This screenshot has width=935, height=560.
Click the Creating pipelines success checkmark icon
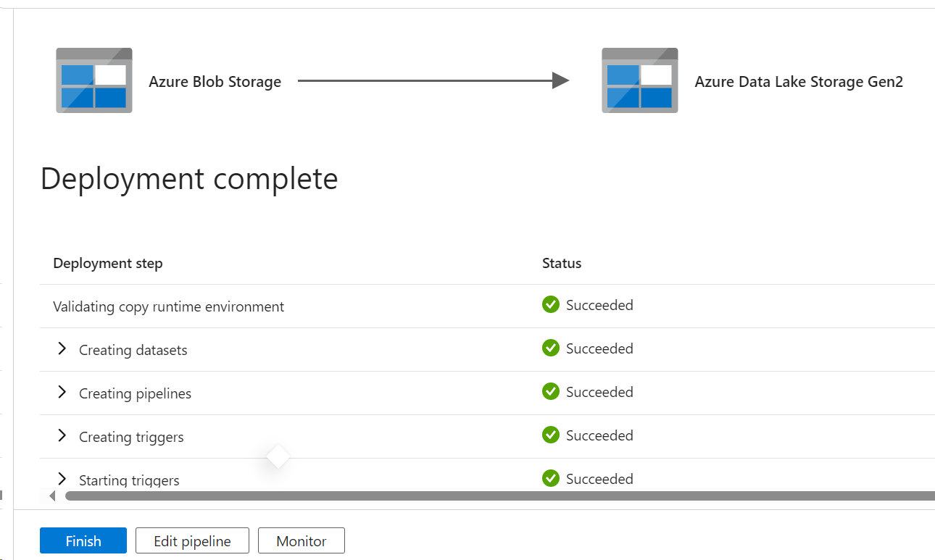coord(550,392)
